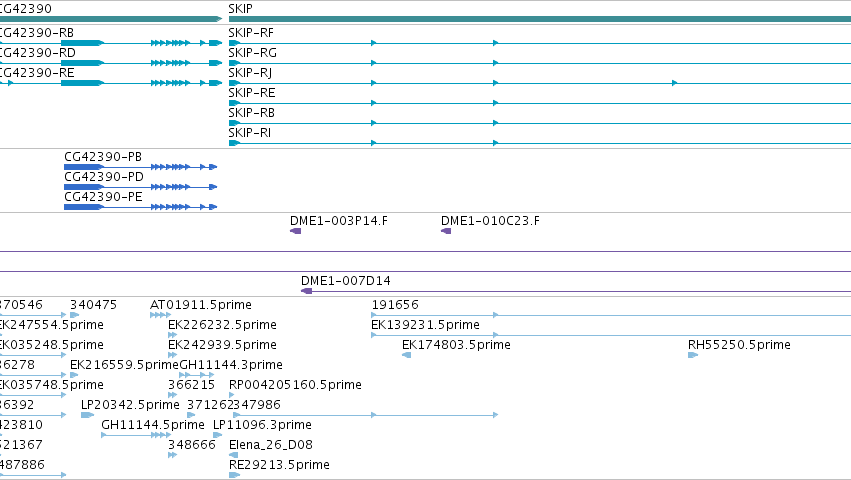This screenshot has width=851, height=480.
Task: Select the RE29213.5prime EST label
Action: coord(279,465)
